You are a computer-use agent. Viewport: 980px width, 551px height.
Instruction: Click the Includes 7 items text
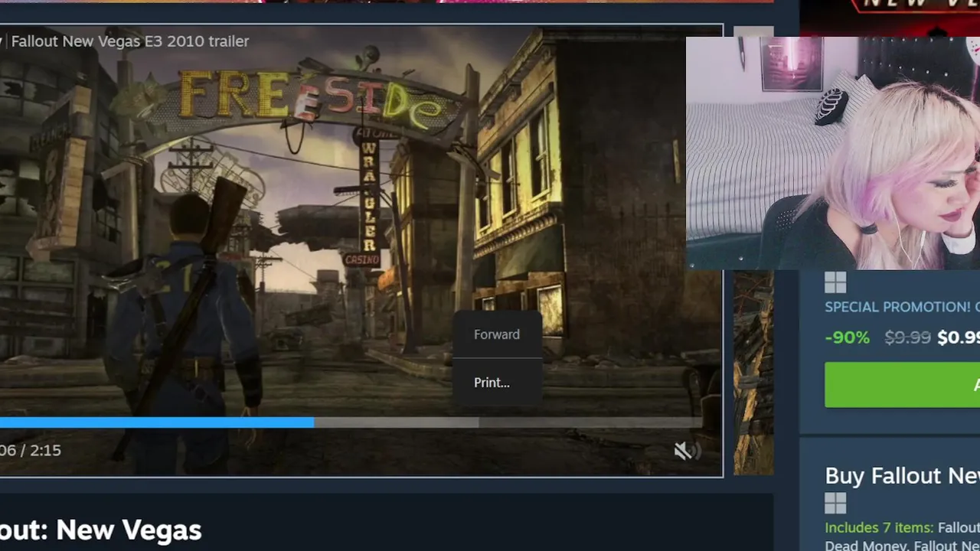879,527
